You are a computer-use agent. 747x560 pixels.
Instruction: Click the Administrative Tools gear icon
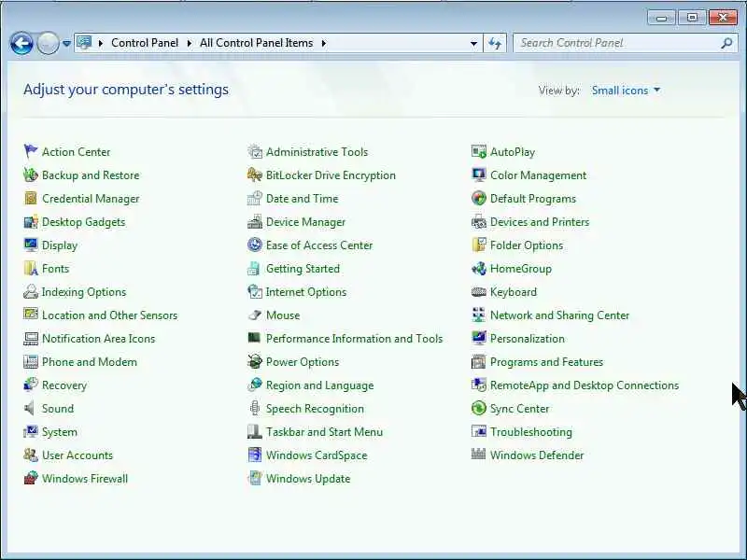pyautogui.click(x=255, y=151)
